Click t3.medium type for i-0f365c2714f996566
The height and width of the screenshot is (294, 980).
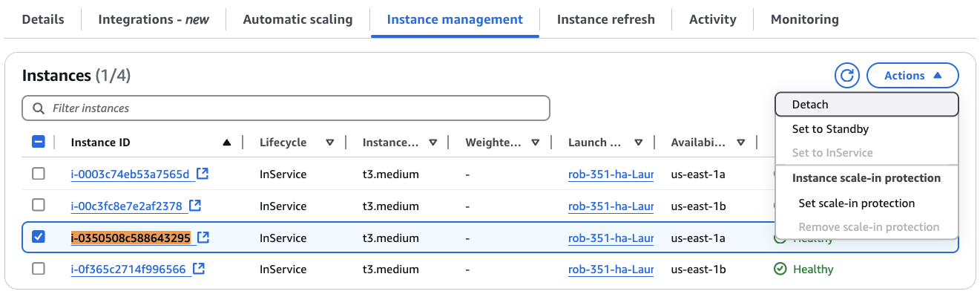[x=391, y=269]
